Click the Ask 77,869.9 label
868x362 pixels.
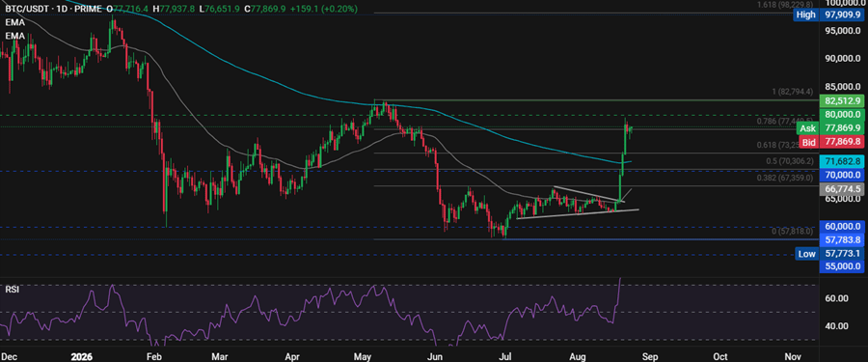829,128
